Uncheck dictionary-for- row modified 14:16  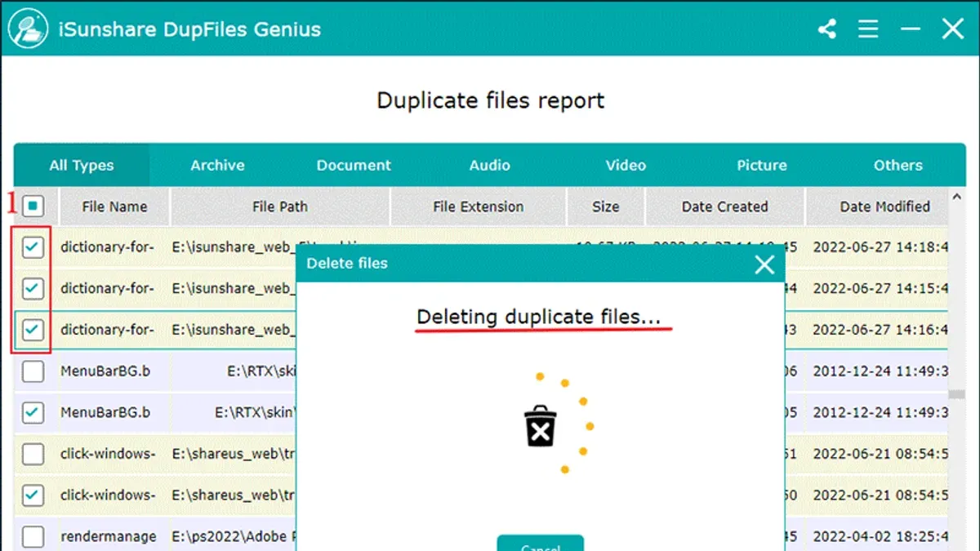tap(33, 330)
